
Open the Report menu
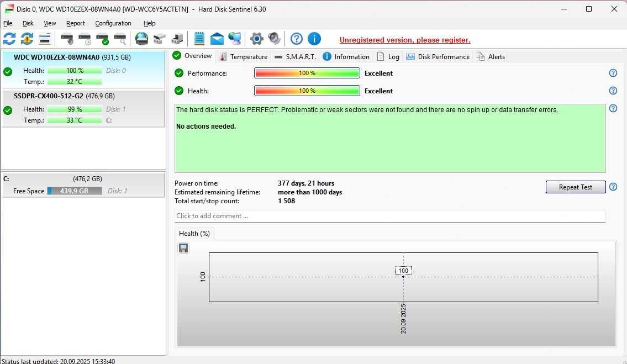tap(76, 23)
